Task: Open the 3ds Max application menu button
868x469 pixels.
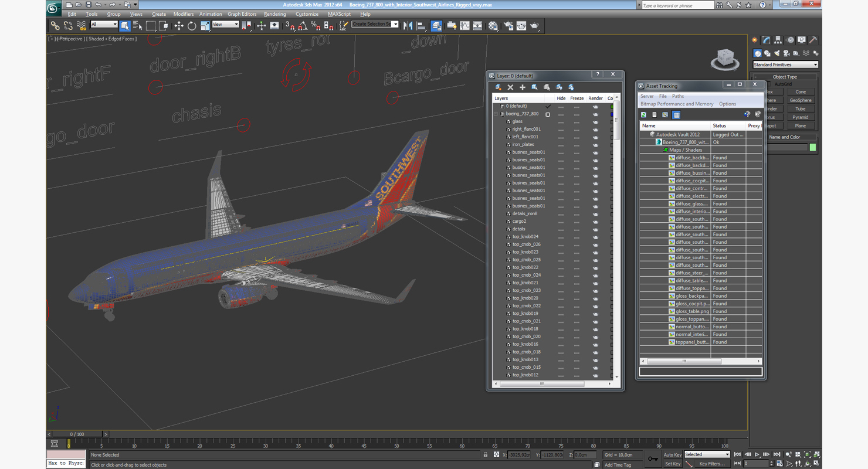Action: pyautogui.click(x=53, y=8)
